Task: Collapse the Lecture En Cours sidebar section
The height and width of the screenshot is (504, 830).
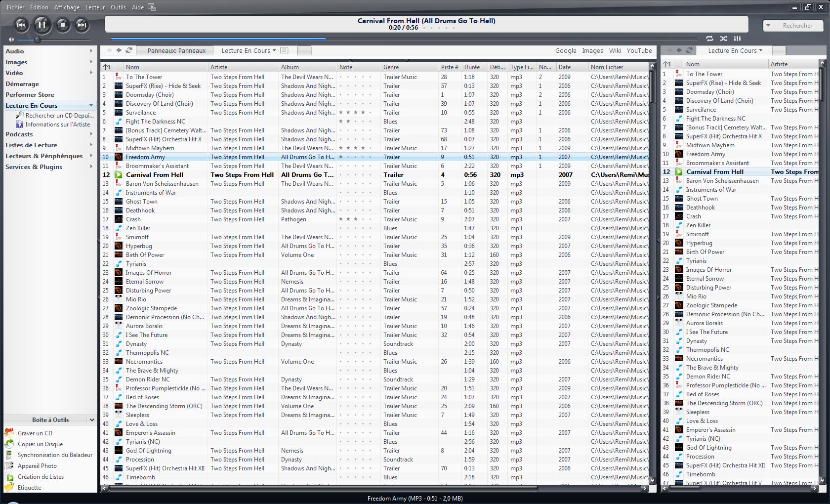Action: 91,105
